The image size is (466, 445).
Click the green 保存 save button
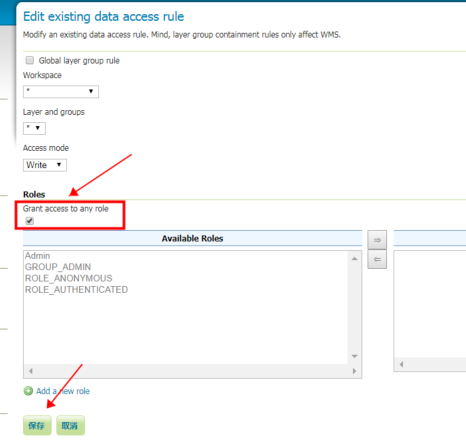click(37, 425)
